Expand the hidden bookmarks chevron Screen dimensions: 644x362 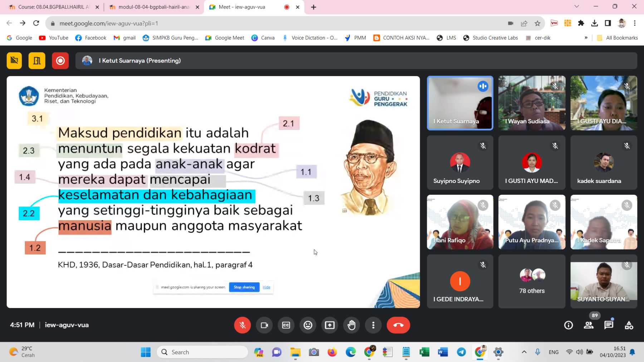click(586, 38)
